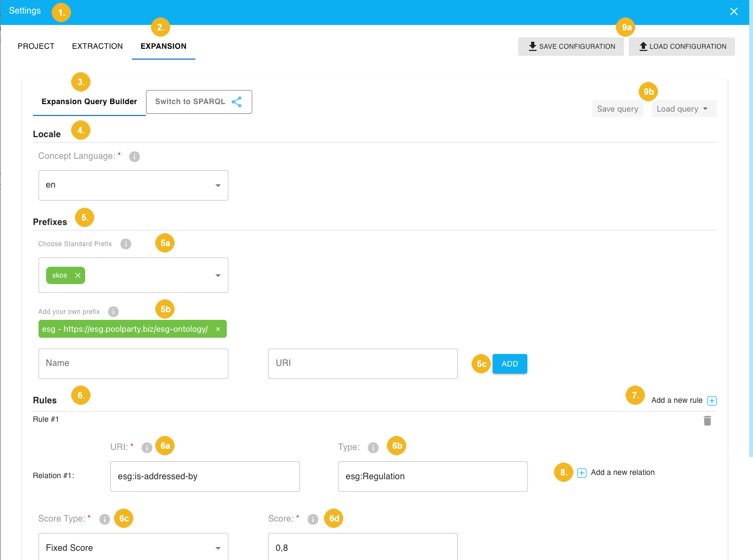Screen dimensions: 753x560
Task: Remove the esg custom prefix tag
Action: [x=218, y=329]
